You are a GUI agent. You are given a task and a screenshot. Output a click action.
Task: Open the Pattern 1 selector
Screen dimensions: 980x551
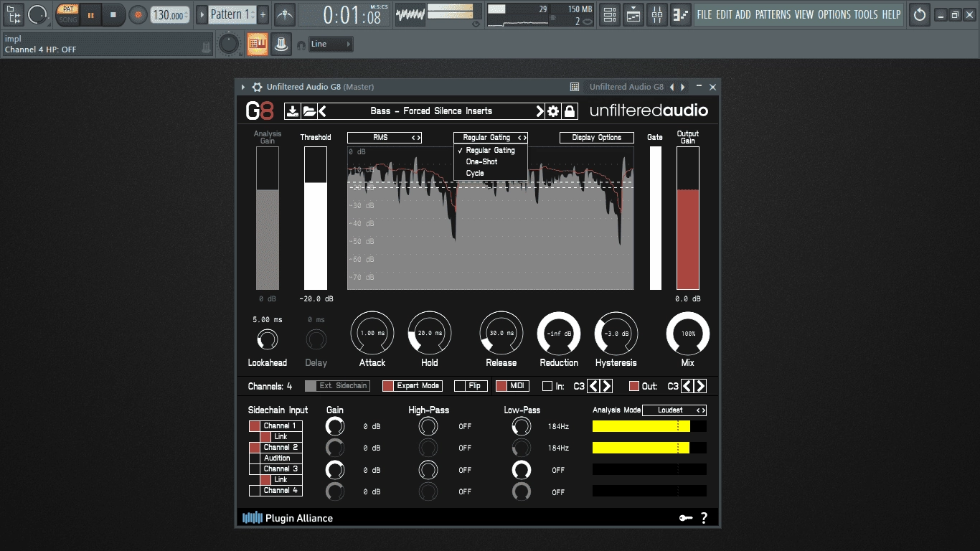(x=232, y=14)
